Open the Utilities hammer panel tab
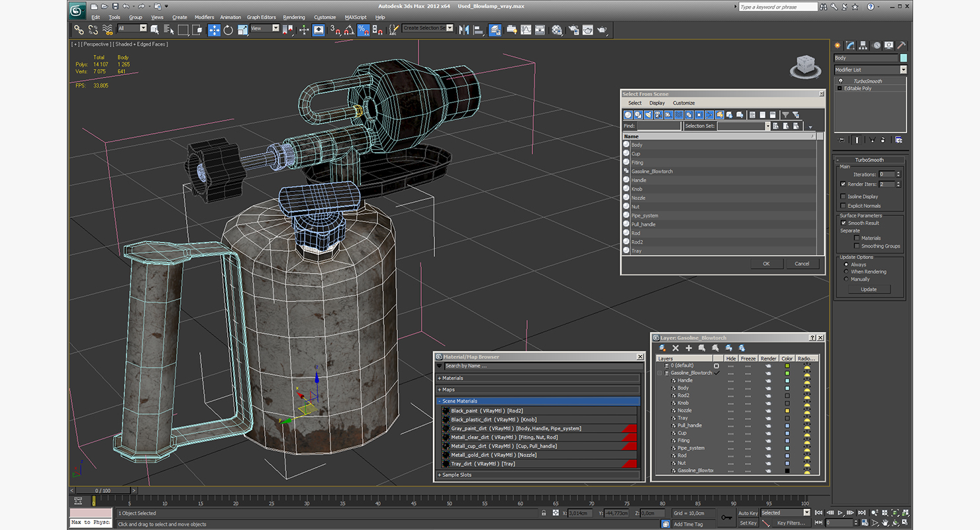This screenshot has height=530, width=980. click(901, 46)
